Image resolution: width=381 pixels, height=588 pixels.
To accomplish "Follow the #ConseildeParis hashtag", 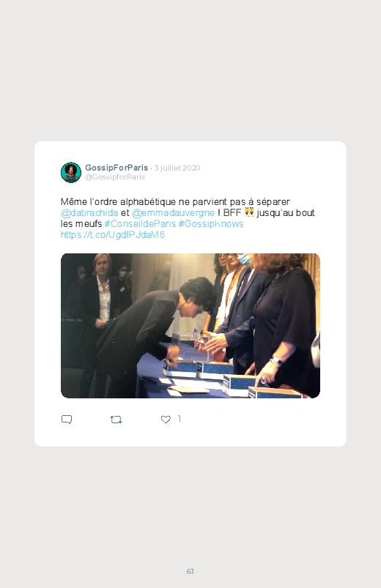I will pos(140,224).
